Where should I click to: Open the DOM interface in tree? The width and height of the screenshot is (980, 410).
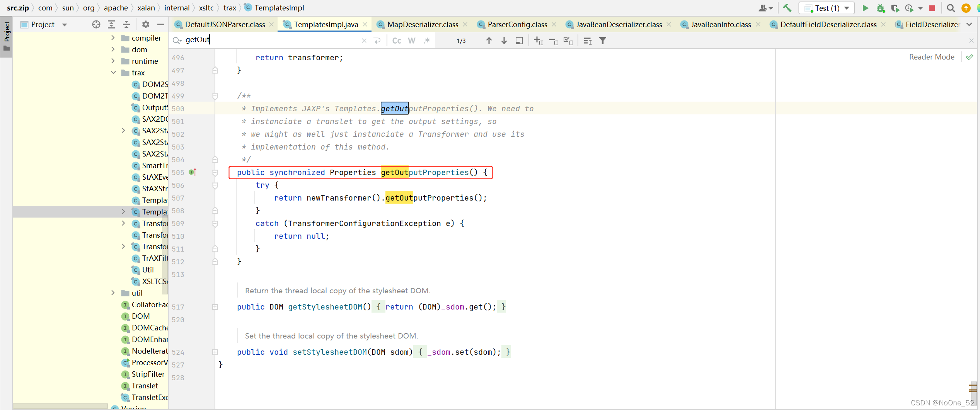pos(136,316)
